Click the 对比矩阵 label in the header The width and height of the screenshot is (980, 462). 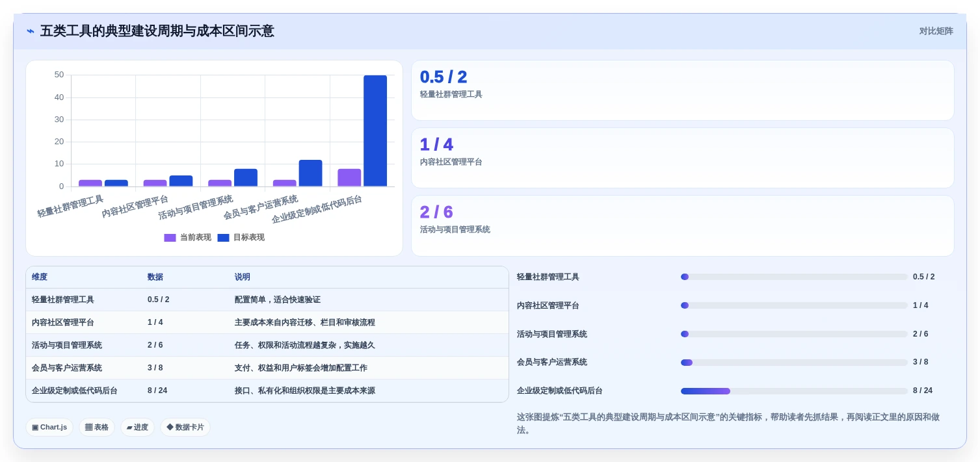[936, 31]
